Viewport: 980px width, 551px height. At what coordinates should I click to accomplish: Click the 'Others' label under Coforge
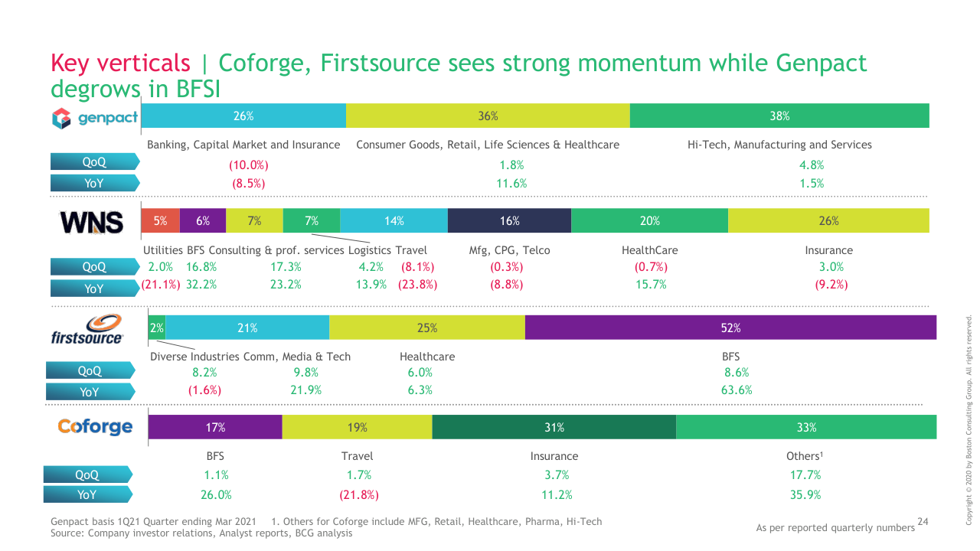pyautogui.click(x=804, y=456)
